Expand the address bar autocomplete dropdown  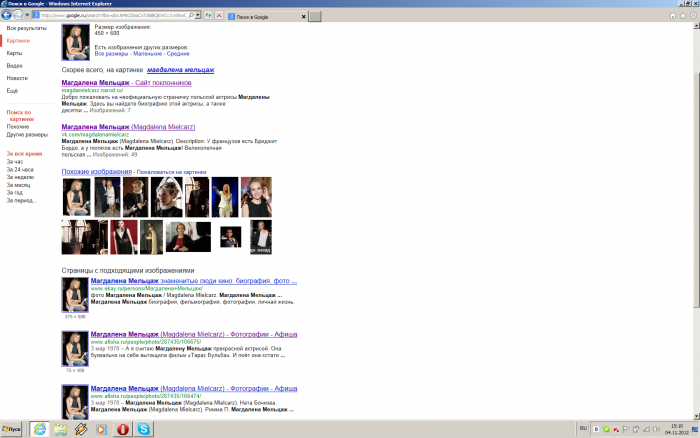[x=198, y=15]
